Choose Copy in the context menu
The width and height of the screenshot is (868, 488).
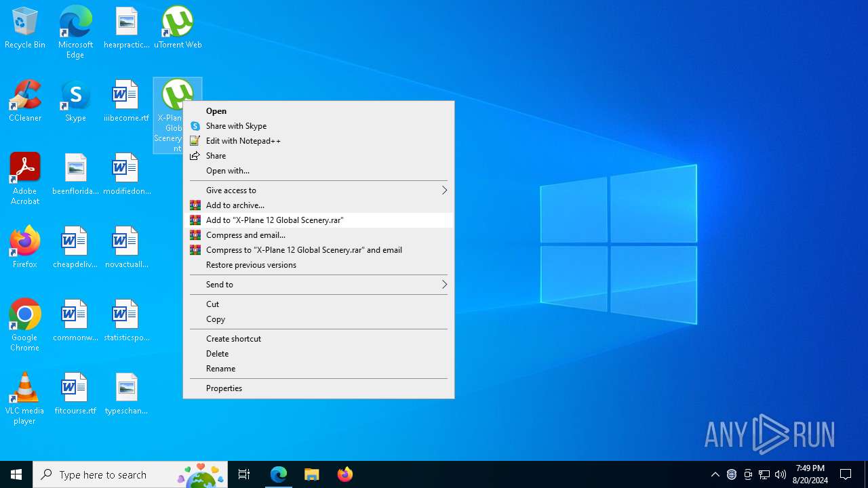pos(319,319)
